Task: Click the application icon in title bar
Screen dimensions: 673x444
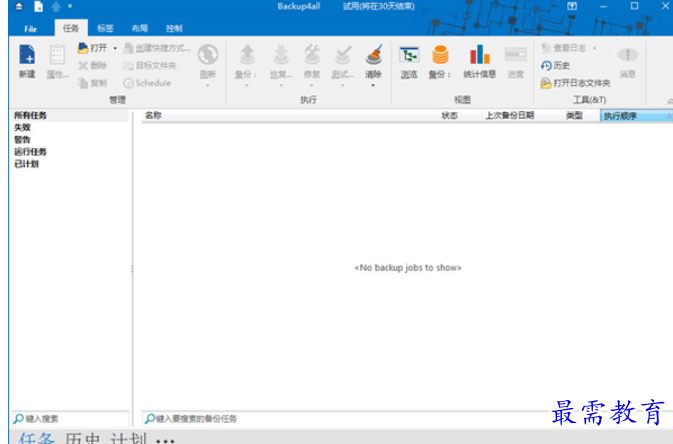Action: (20, 6)
